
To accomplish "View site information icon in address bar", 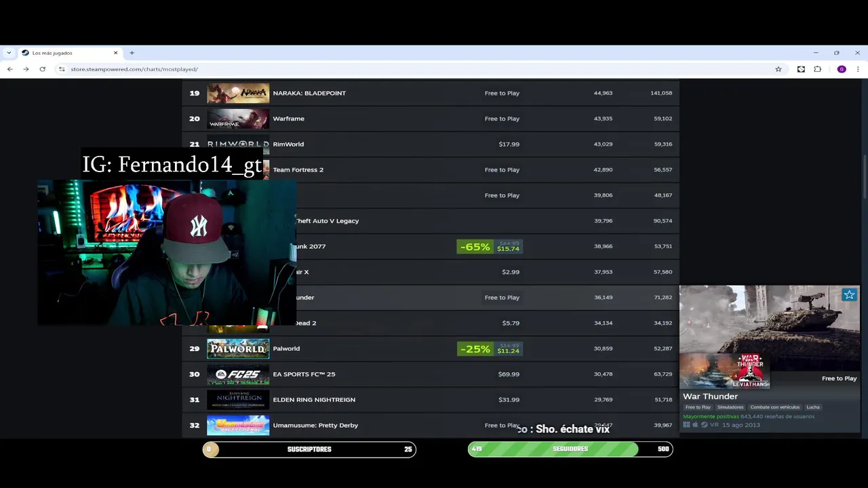I will (x=62, y=69).
